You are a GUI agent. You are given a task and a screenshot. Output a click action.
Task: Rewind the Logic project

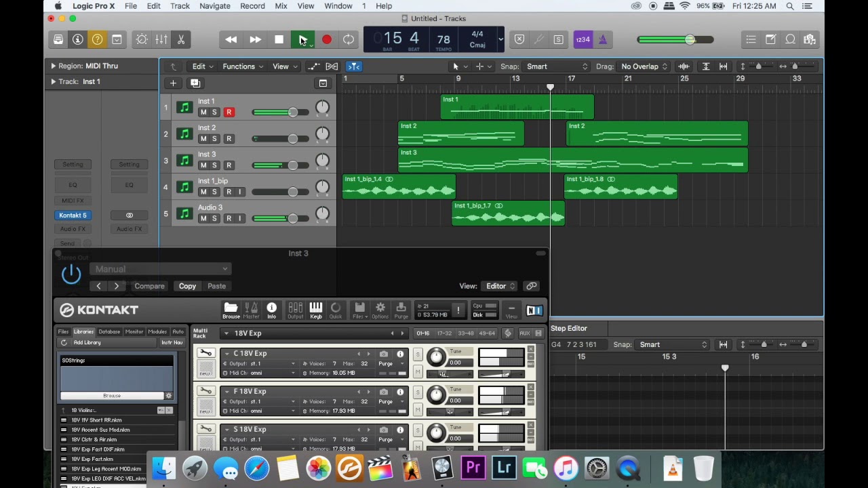[x=231, y=39]
